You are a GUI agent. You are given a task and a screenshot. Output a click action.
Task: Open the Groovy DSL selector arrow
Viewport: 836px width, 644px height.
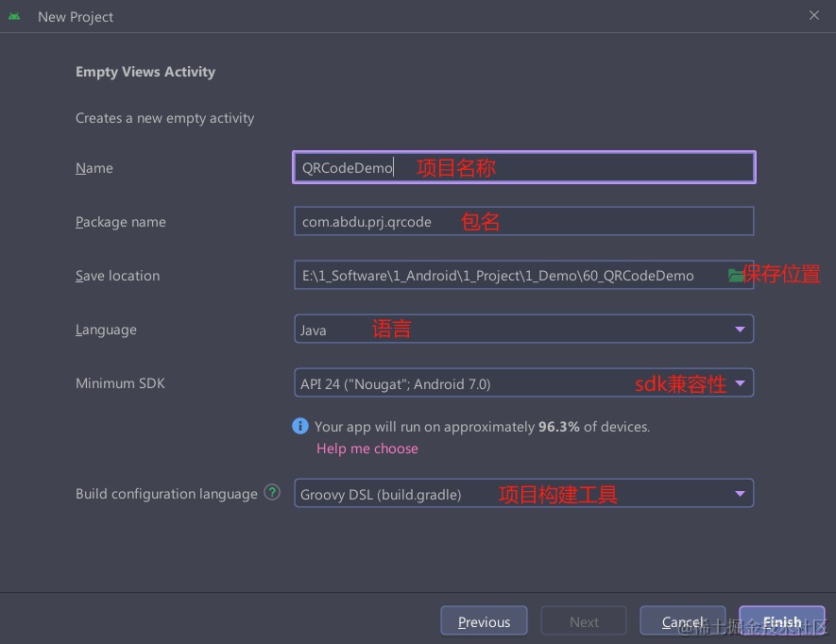point(741,492)
